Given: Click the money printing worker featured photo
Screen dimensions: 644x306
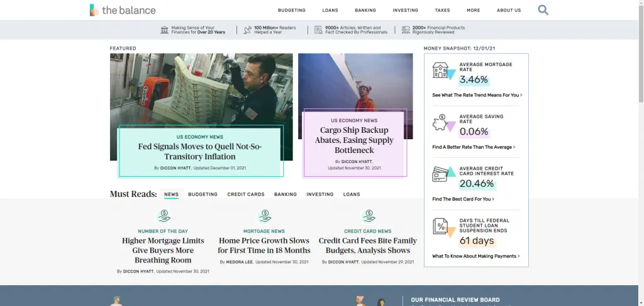Looking at the screenshot, I should tap(201, 89).
